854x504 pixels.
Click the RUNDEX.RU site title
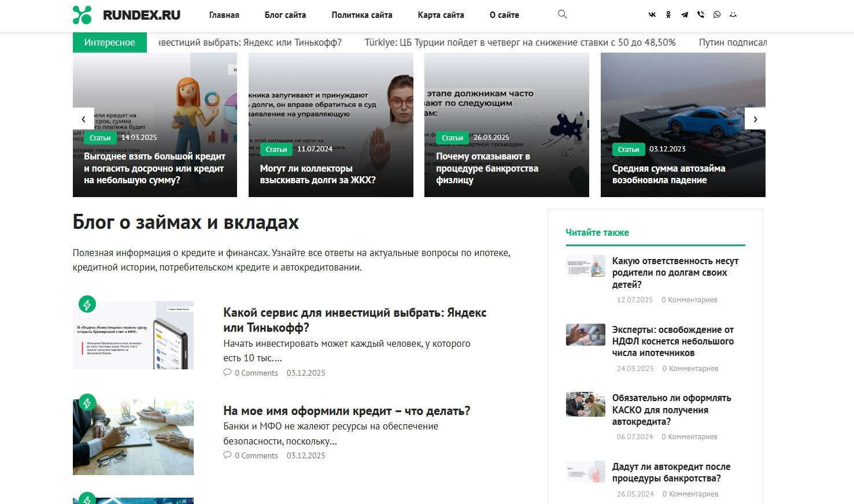142,15
